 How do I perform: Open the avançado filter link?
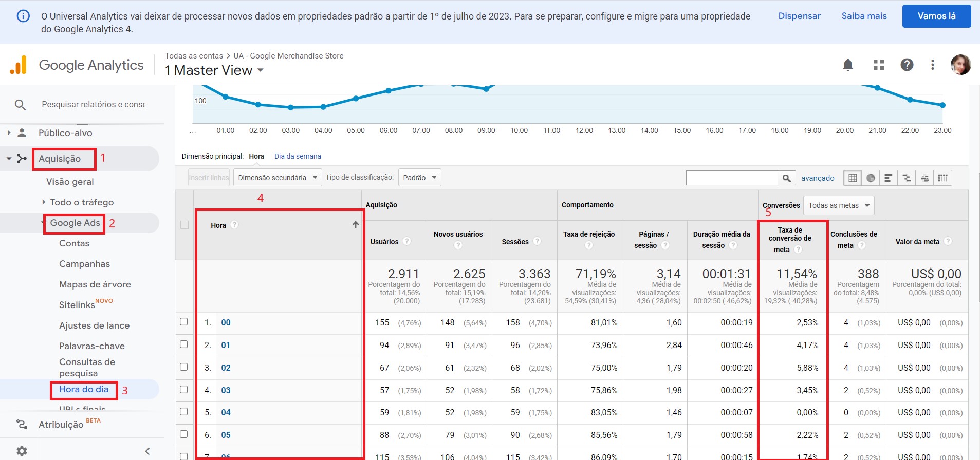point(818,178)
